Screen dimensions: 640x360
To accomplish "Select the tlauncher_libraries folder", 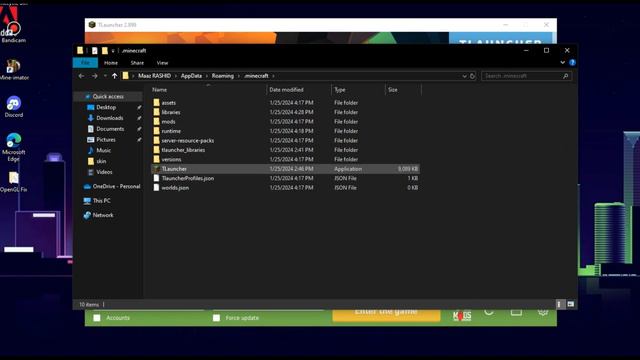I will click(285, 150).
